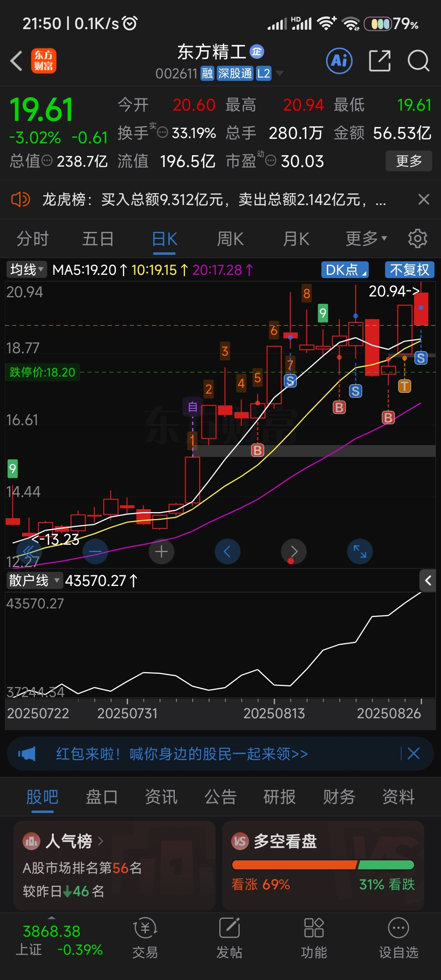Tap the enterprise badge beside 东方精工
441x980 pixels.
pos(257,51)
